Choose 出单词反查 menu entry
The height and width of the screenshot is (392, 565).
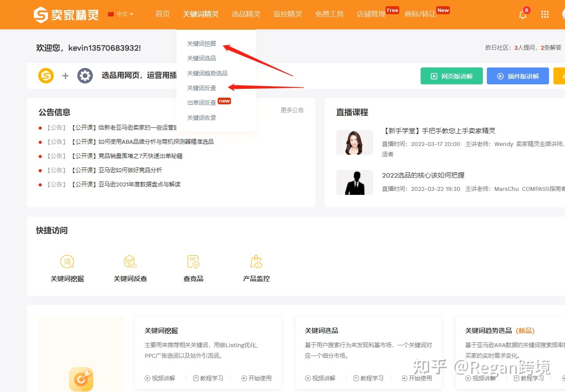(x=202, y=103)
